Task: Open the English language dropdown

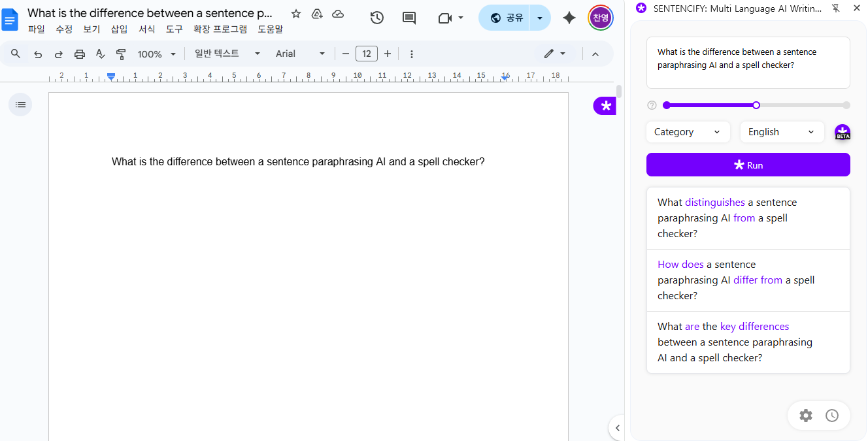Action: click(x=782, y=132)
